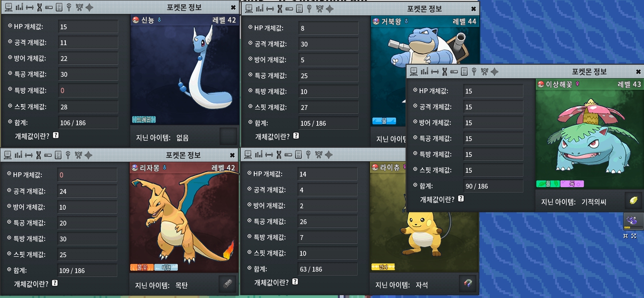Close the 이상해꽃 info window
The image size is (644, 298).
coord(638,72)
